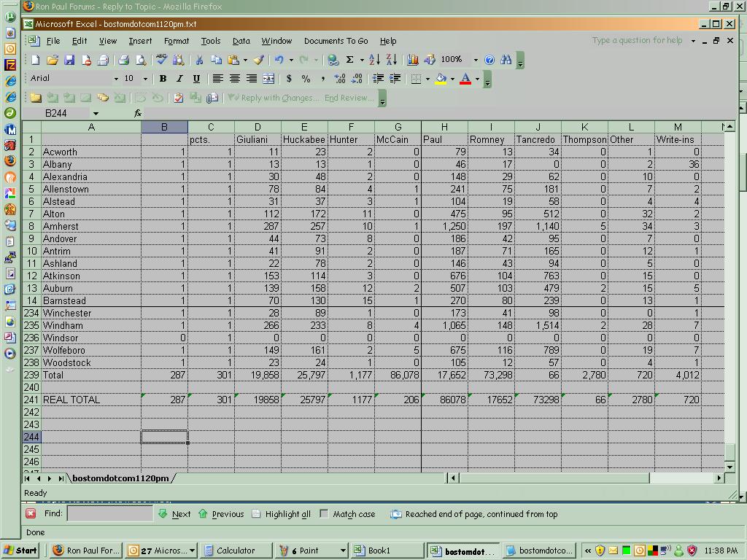Open Print Preview icon
The image size is (747, 560).
(141, 60)
